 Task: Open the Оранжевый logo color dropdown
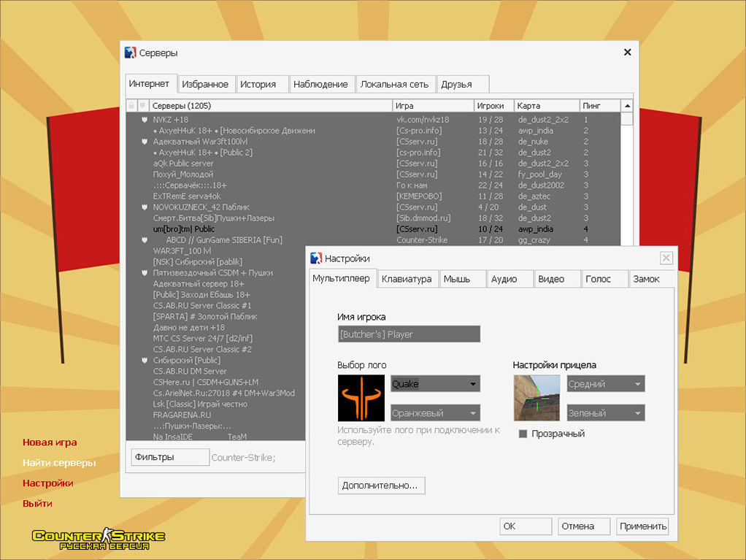pos(435,413)
